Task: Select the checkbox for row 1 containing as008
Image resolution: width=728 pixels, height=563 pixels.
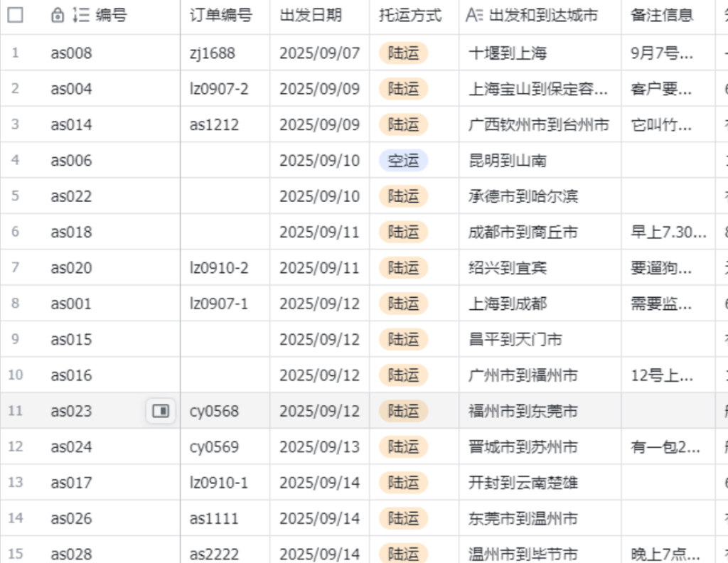Action: click(x=16, y=52)
